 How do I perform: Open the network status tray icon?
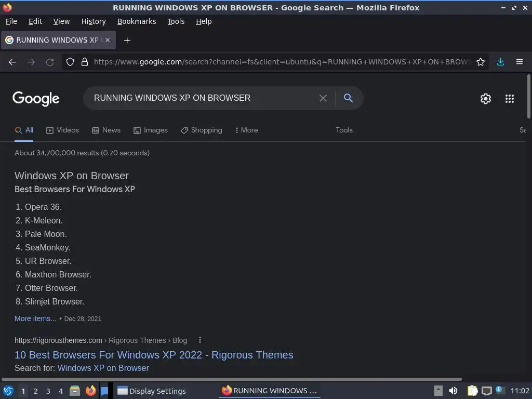[x=486, y=391]
